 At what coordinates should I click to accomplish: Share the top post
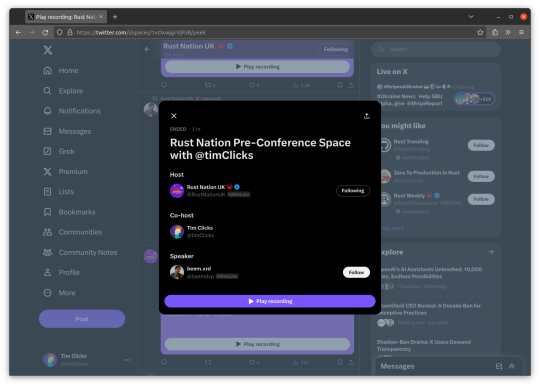(351, 85)
